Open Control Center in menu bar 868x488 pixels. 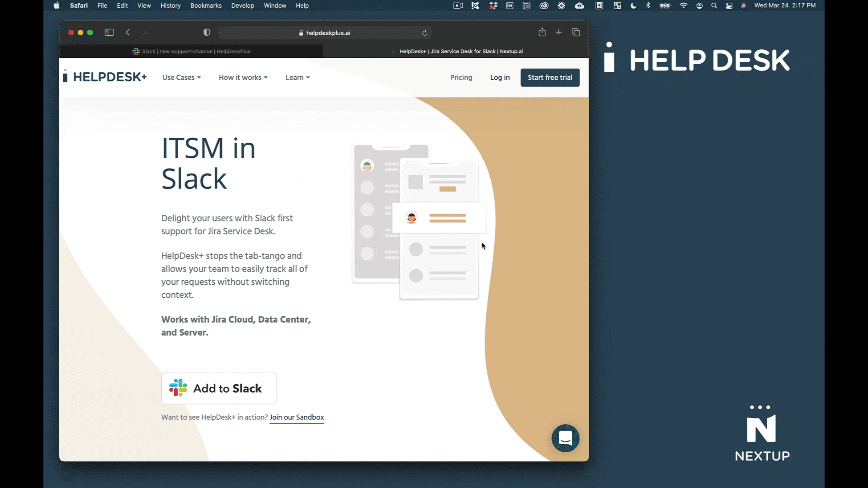tap(729, 5)
